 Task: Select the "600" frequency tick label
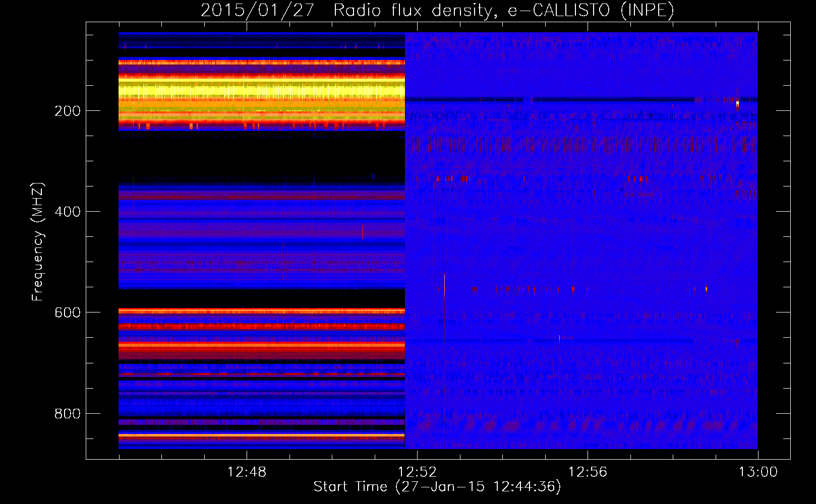(68, 312)
